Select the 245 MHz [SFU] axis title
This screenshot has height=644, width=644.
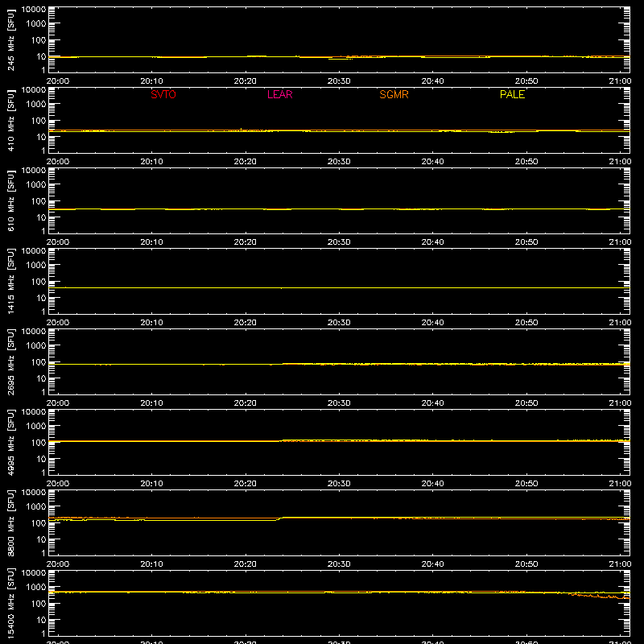click(x=11, y=39)
